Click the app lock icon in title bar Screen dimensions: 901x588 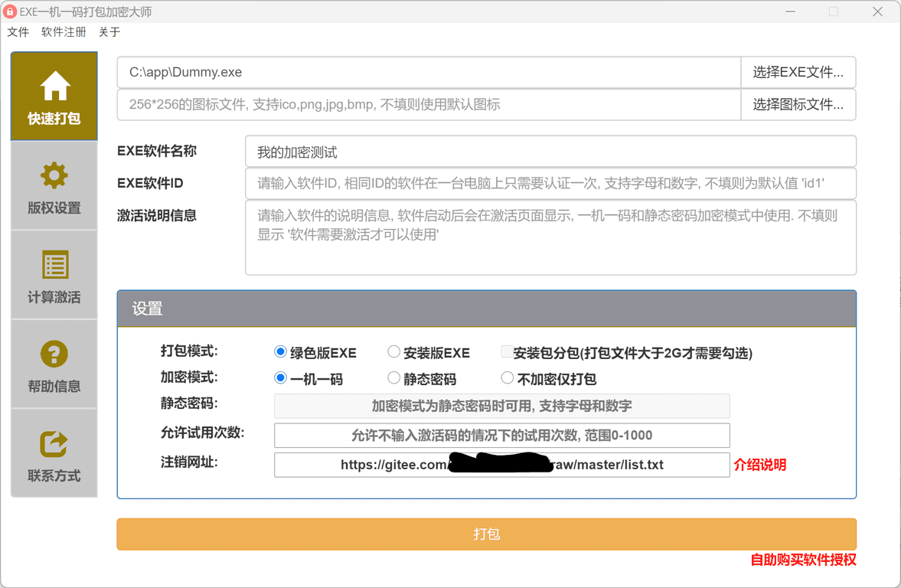pyautogui.click(x=10, y=11)
